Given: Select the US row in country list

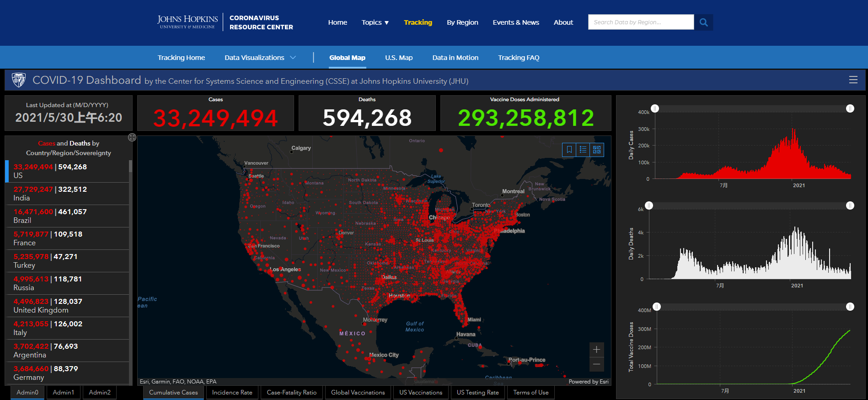Looking at the screenshot, I should [x=67, y=171].
